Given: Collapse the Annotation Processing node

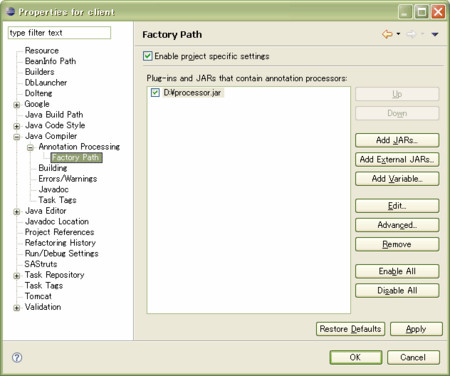Looking at the screenshot, I should tap(30, 147).
